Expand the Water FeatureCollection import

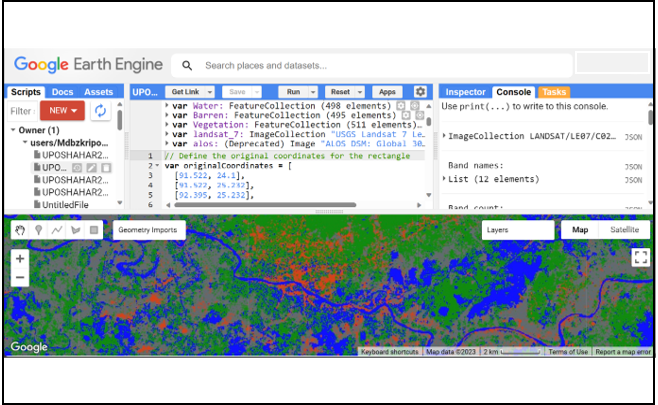[x=167, y=106]
